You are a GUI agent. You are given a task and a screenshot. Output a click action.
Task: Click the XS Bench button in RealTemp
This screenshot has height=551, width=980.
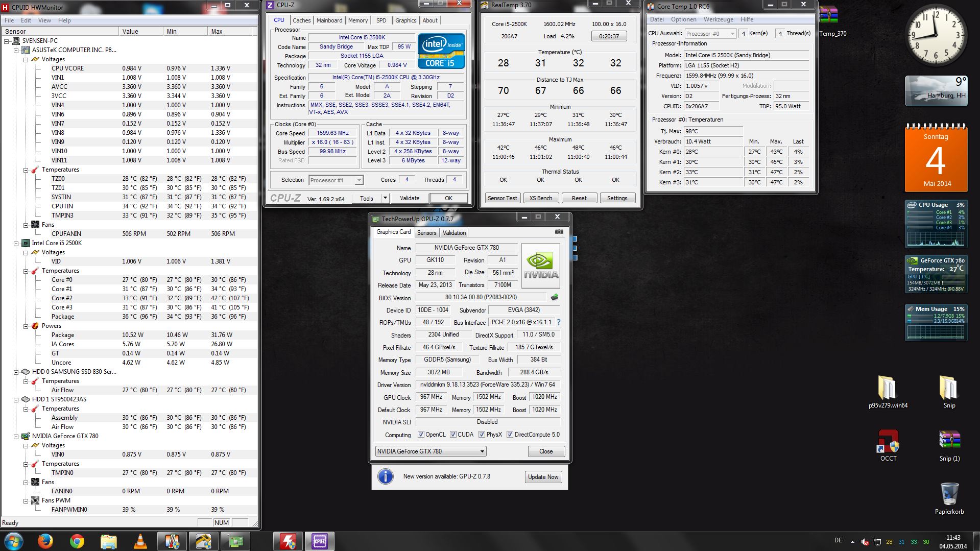pyautogui.click(x=541, y=198)
